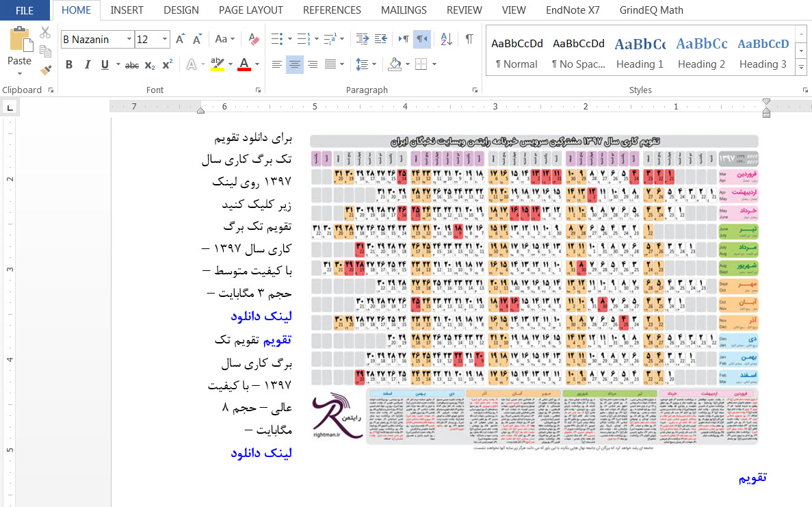
Task: Click the Clear All Formatting icon
Action: pos(253,39)
